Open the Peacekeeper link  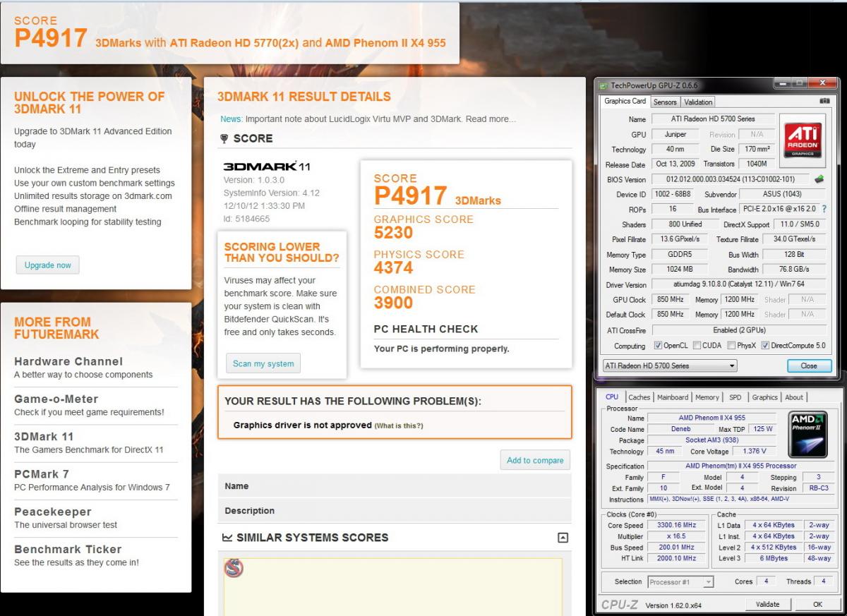tap(53, 512)
